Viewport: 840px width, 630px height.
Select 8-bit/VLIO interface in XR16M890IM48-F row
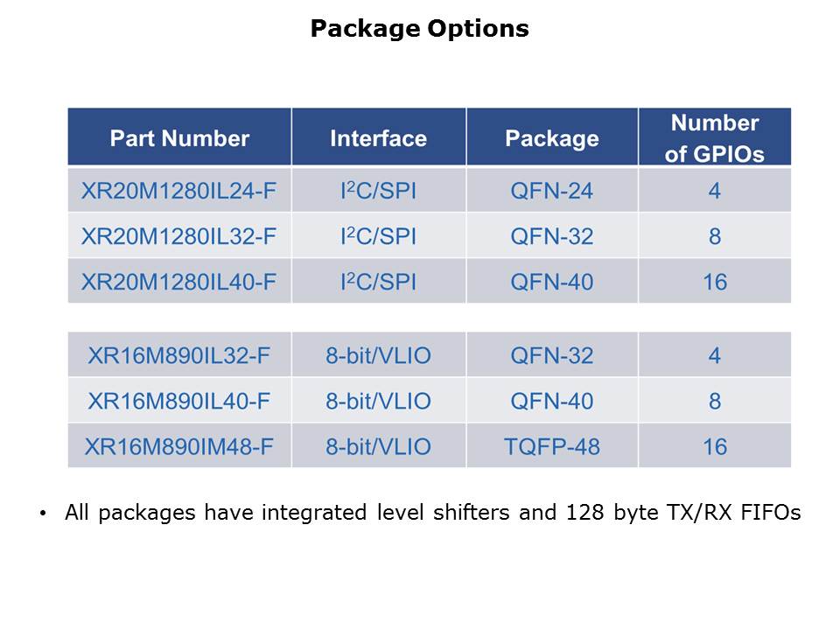tap(378, 446)
